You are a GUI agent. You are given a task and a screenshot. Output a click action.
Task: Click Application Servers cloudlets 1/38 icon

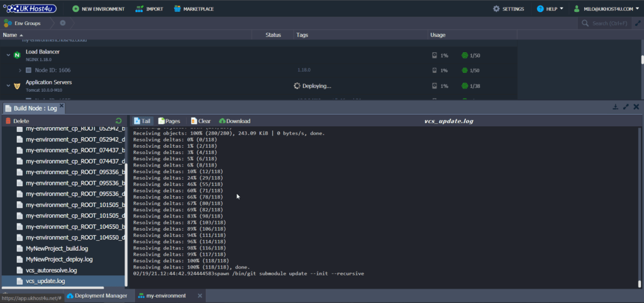(465, 86)
